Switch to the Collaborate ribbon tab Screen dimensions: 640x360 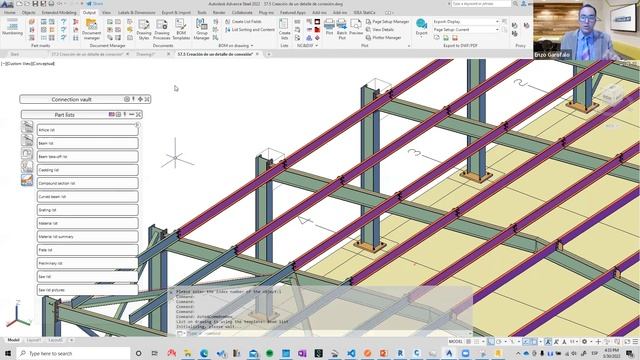pos(242,13)
